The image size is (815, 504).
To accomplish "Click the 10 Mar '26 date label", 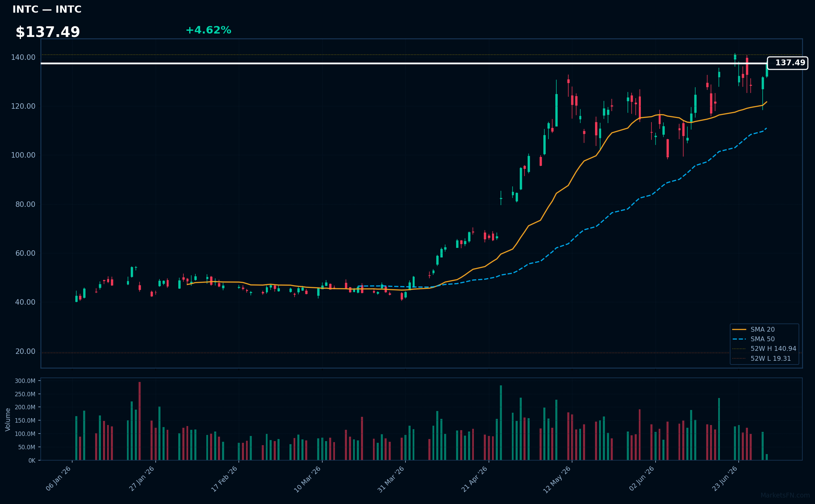I will (x=307, y=479).
